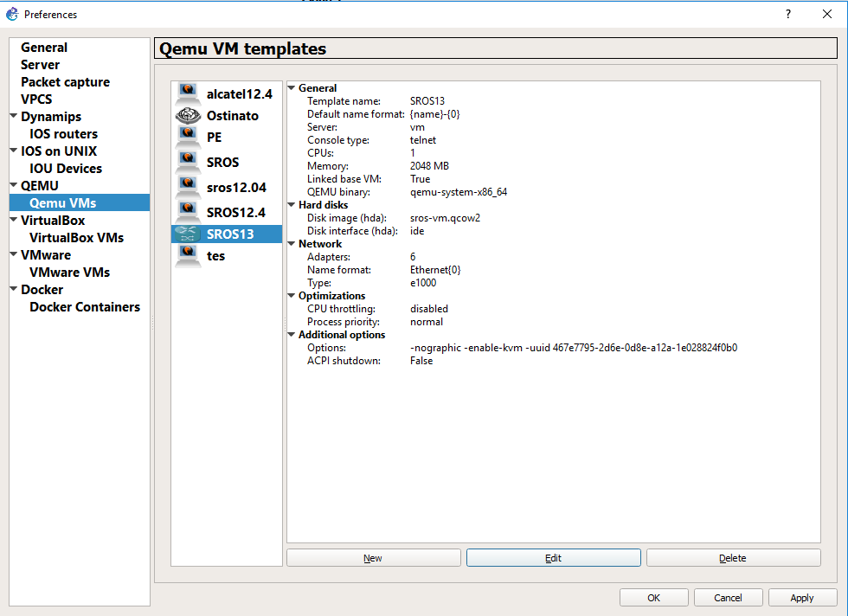Apply the preference changes
The width and height of the screenshot is (848, 616).
pyautogui.click(x=802, y=598)
